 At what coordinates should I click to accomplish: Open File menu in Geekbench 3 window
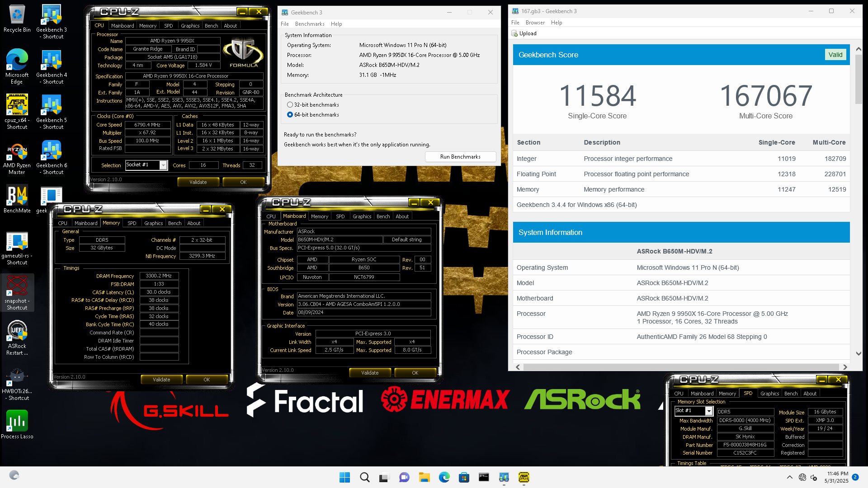click(x=285, y=24)
